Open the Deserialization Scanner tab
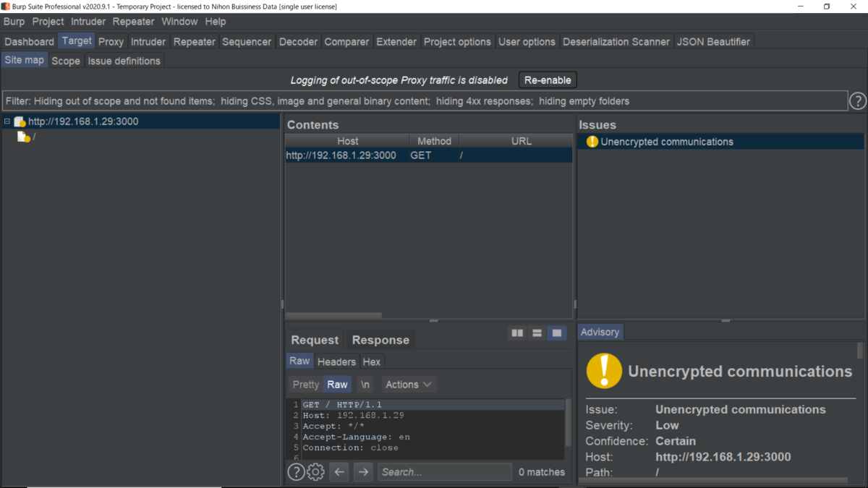868x488 pixels. click(616, 42)
